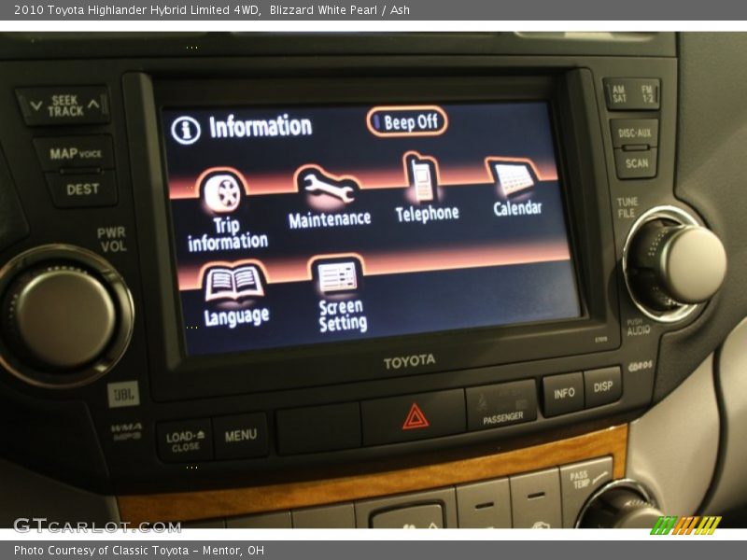Select the INFO button
Image resolution: width=747 pixels, height=560 pixels.
[564, 393]
